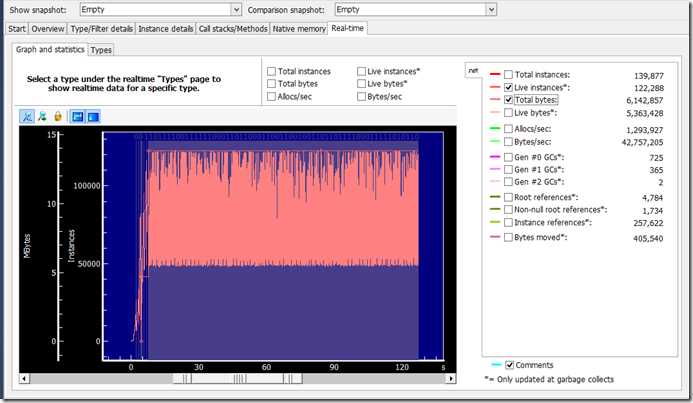The height and width of the screenshot is (403, 693).
Task: Enable the legend Allocs/sec: checkbox
Action: [x=508, y=129]
